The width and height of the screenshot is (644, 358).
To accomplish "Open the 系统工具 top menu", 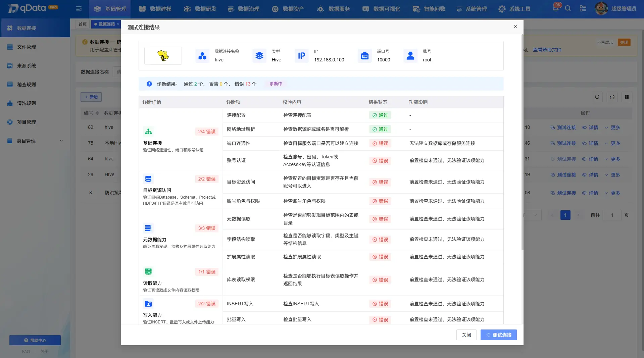I will [x=514, y=9].
